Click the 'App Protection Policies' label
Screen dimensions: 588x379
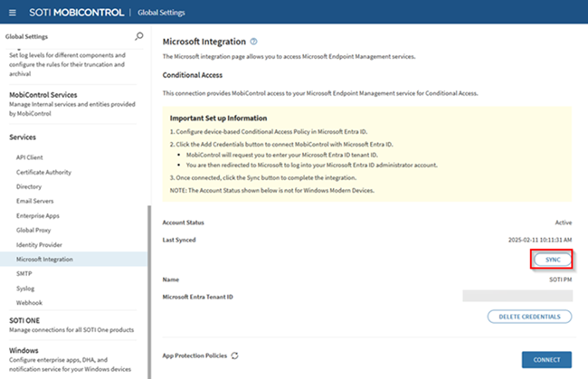[x=194, y=355]
